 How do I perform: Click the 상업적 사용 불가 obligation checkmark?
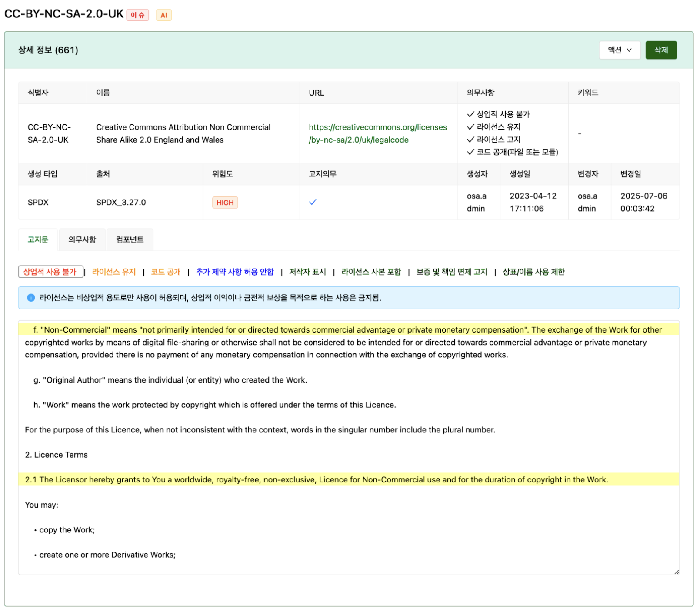click(470, 114)
